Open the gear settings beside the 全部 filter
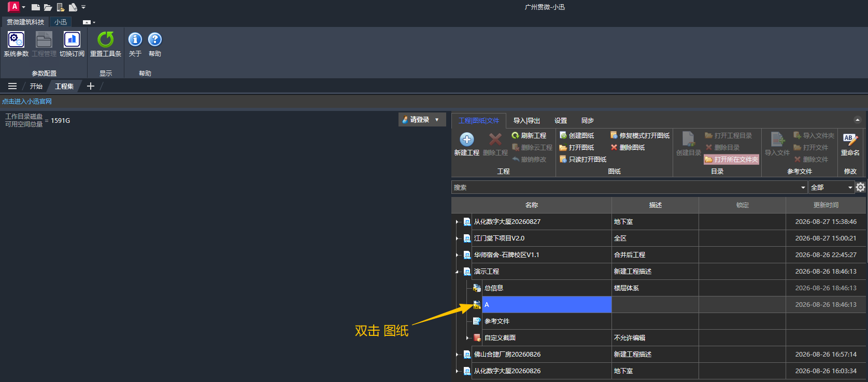This screenshot has width=868, height=382. click(x=861, y=187)
